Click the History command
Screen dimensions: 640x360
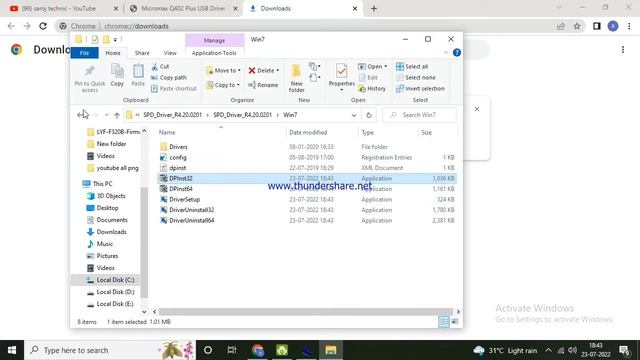pyautogui.click(x=372, y=89)
